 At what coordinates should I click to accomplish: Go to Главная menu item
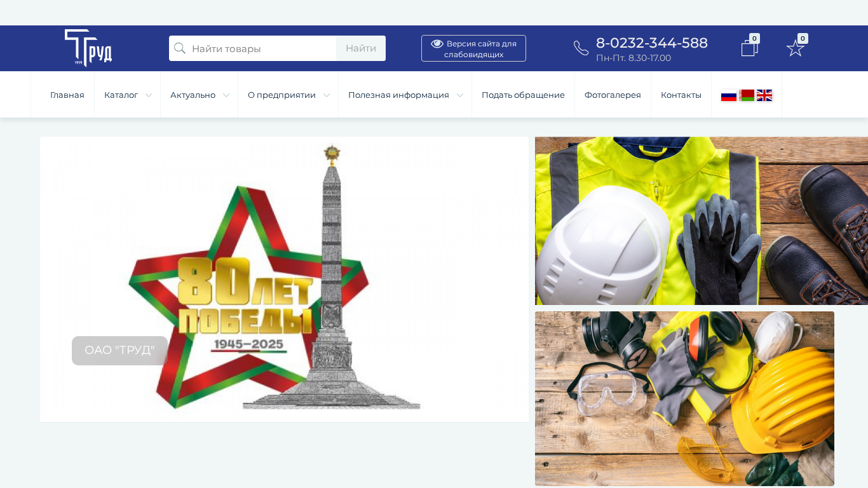point(67,95)
